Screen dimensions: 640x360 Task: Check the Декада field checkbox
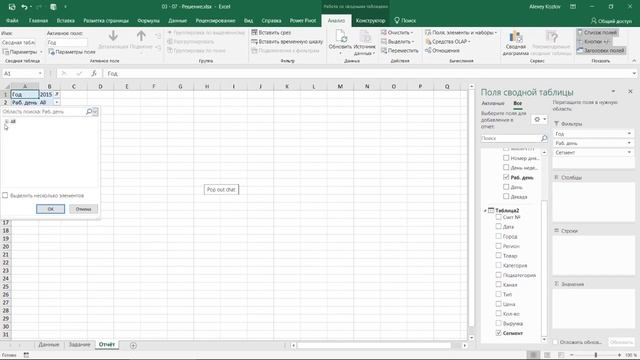pos(506,196)
